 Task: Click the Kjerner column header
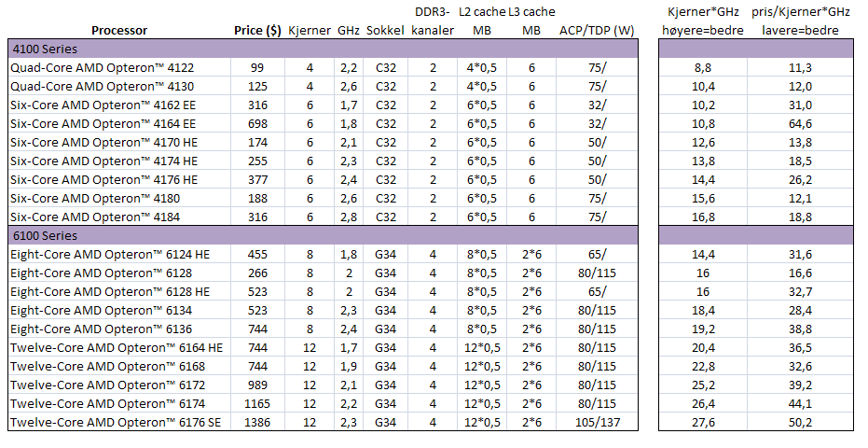[x=310, y=30]
